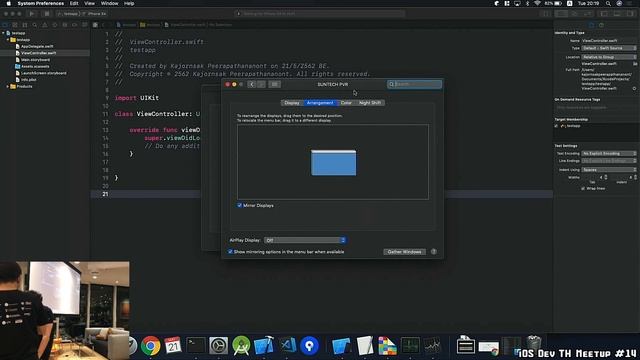Click the AirPlay display menu bar icon
The width and height of the screenshot is (640, 360).
tap(517, 3)
